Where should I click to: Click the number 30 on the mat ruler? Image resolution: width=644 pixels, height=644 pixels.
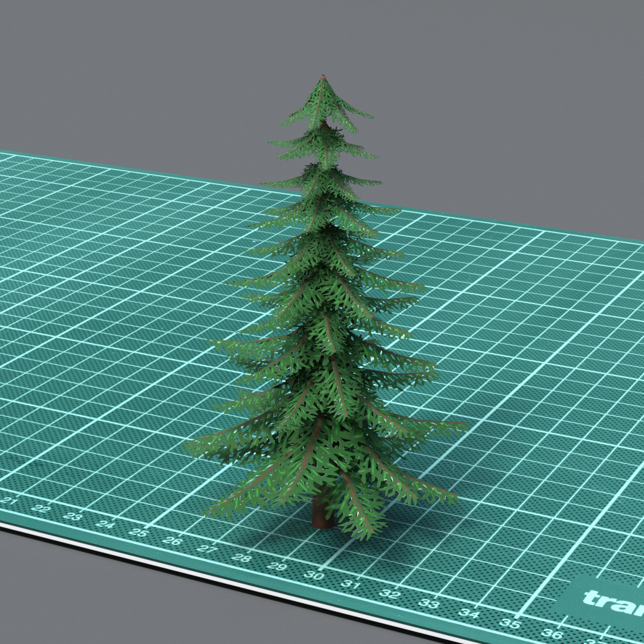pyautogui.click(x=314, y=575)
